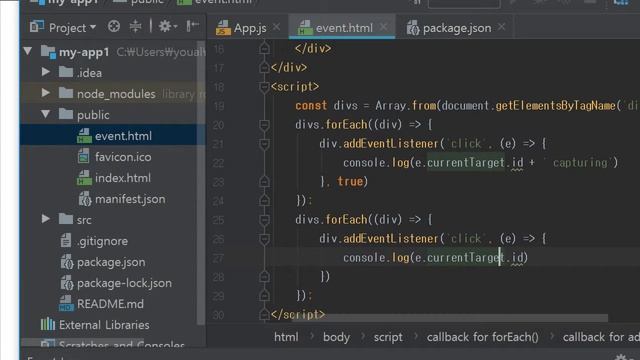
Task: Click the favicon.ico file icon
Action: tap(84, 157)
